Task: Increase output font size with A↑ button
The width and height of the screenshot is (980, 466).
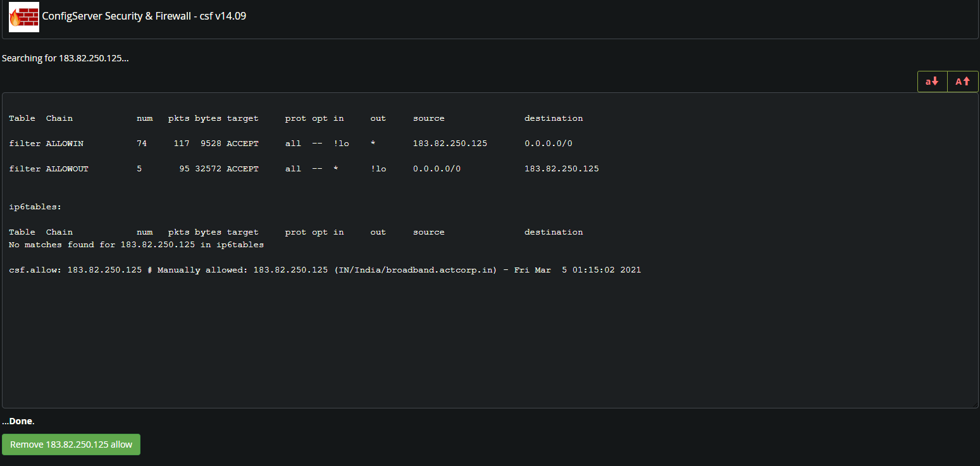Action: [x=962, y=82]
